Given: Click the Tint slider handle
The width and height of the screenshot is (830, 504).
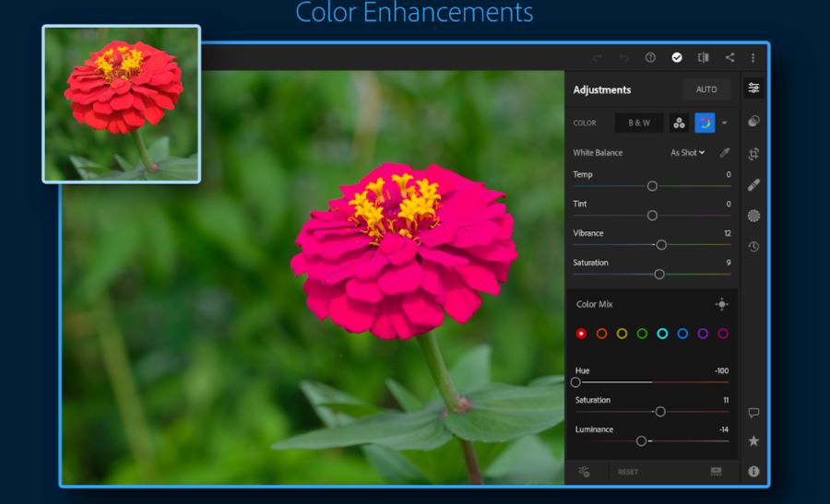Looking at the screenshot, I should (x=652, y=216).
